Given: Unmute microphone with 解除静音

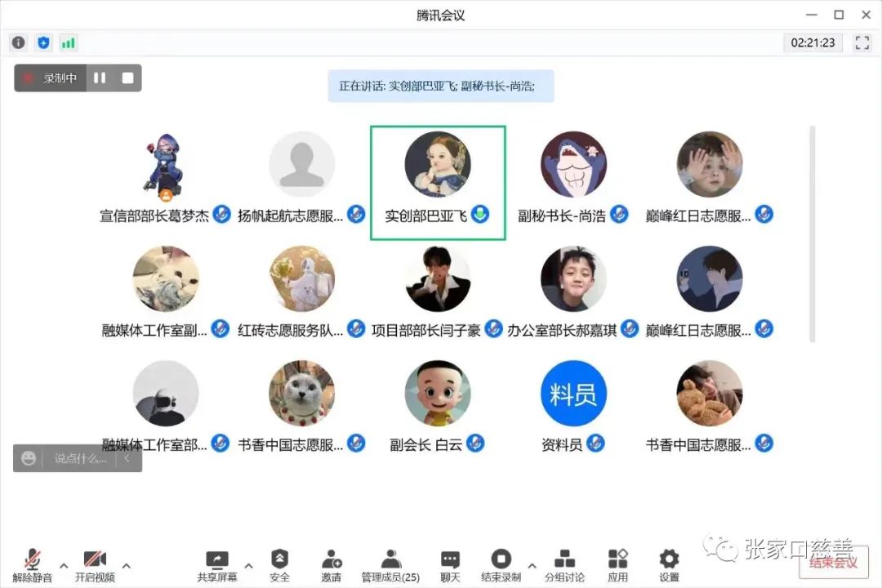Looking at the screenshot, I should (32, 565).
